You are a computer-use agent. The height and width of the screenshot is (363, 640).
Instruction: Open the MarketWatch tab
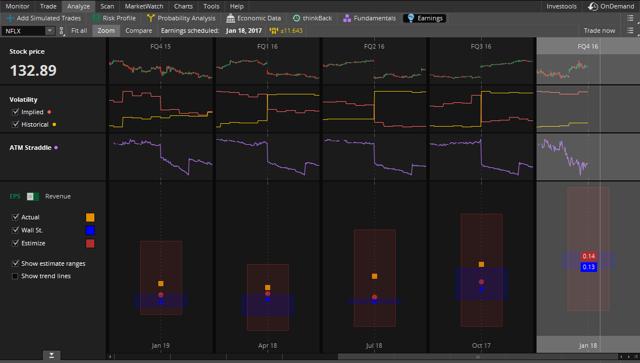click(x=144, y=6)
